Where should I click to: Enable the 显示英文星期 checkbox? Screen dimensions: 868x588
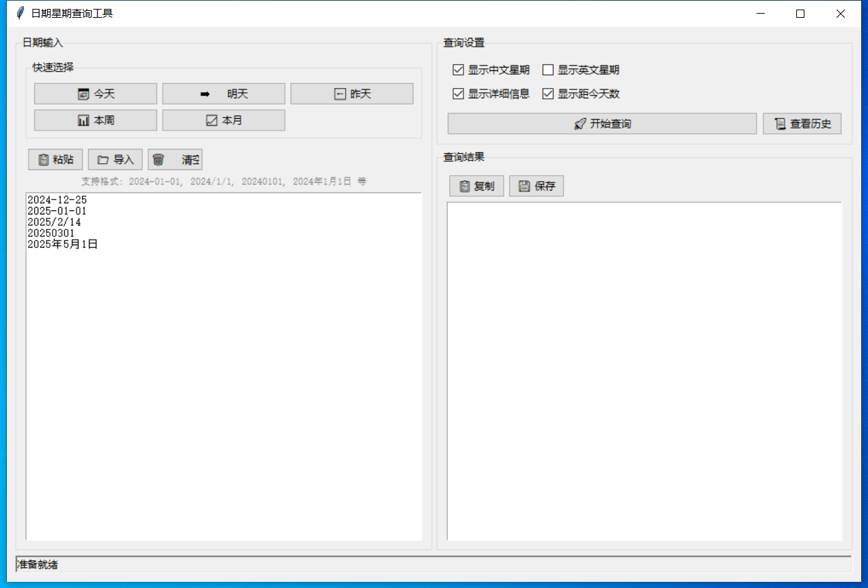pos(581,70)
